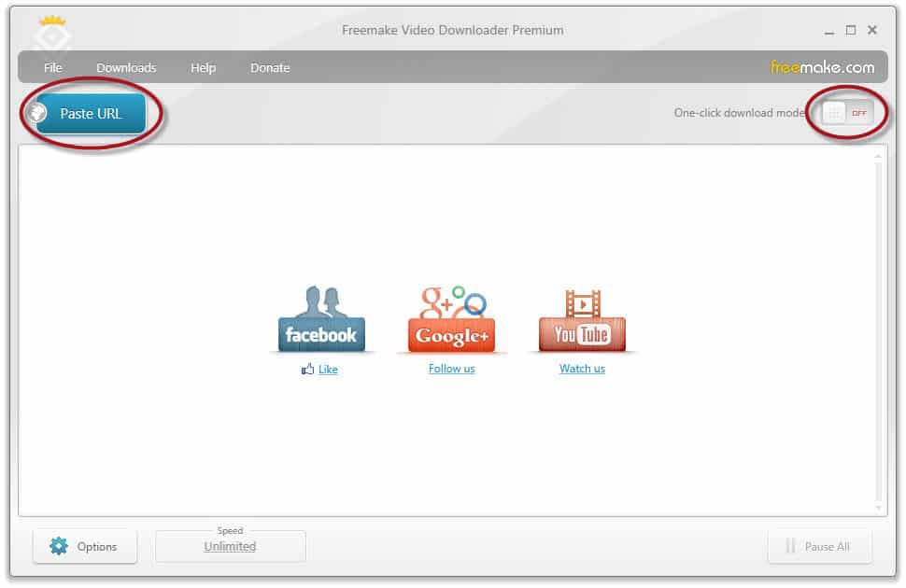The width and height of the screenshot is (906, 588).
Task: Click the scrollbar up arrow
Action: tap(878, 157)
